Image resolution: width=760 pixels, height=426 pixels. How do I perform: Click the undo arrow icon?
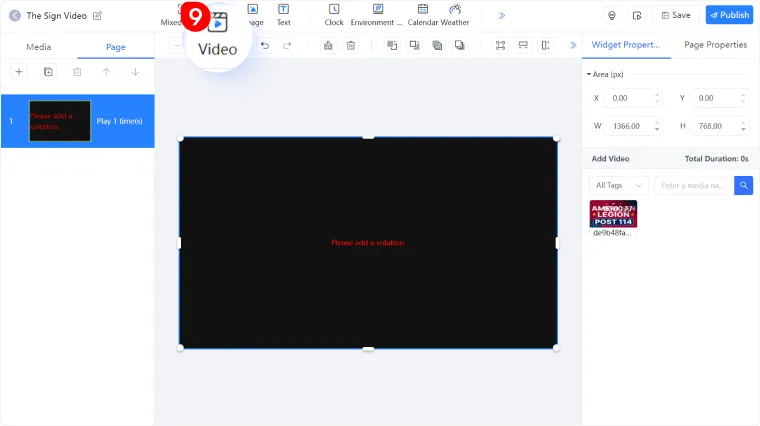click(x=264, y=45)
